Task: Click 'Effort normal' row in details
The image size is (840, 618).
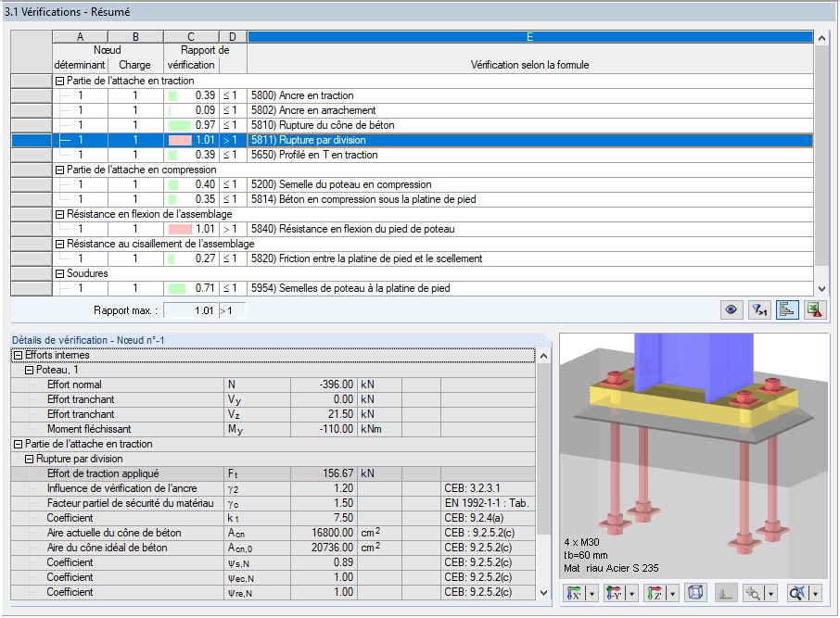Action: coord(273,385)
